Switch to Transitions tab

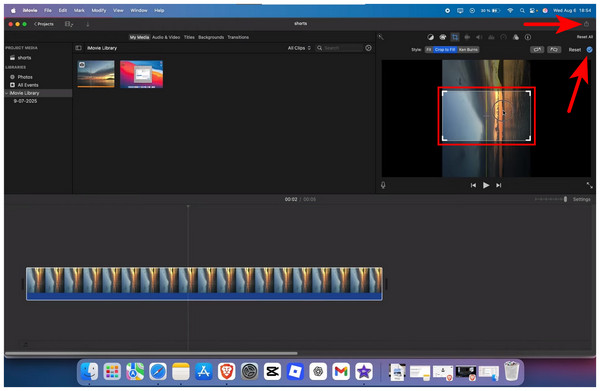coord(238,37)
